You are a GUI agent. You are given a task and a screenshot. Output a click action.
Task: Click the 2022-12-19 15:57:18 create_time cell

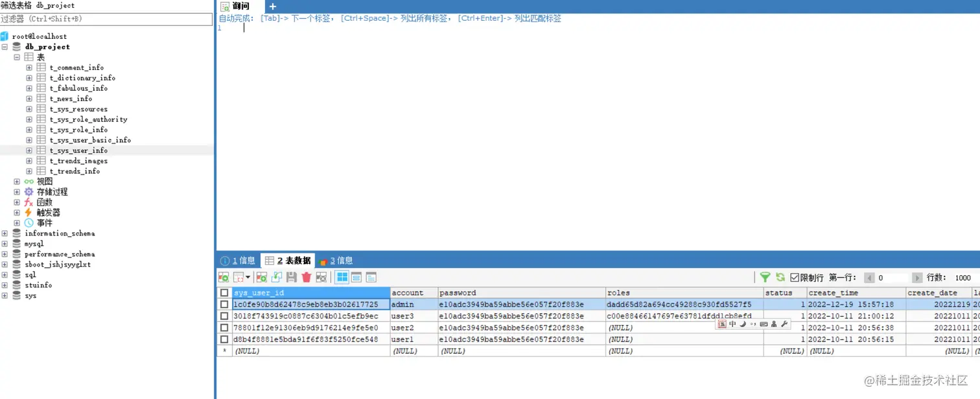856,304
